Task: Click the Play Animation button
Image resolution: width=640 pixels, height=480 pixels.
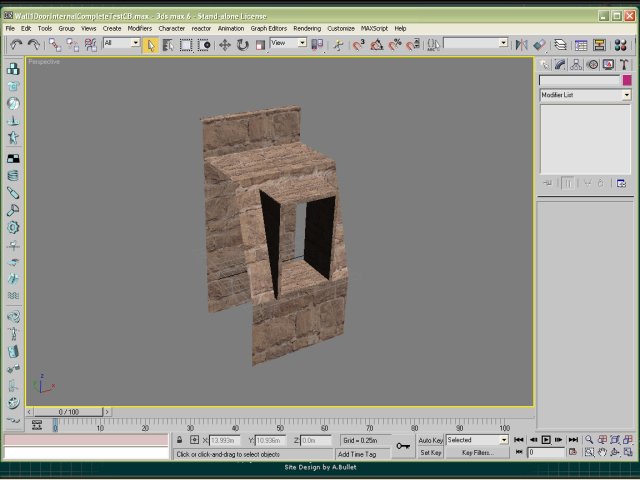Action: [546, 440]
